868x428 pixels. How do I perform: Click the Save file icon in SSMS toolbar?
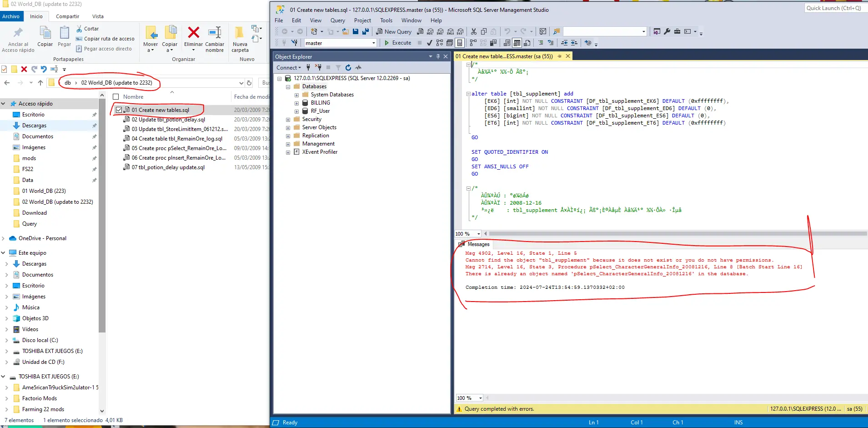pyautogui.click(x=356, y=31)
